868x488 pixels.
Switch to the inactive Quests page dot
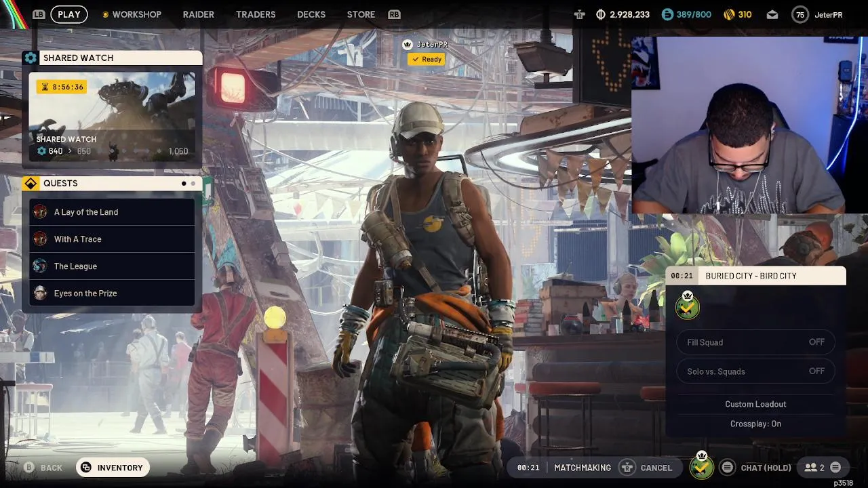(193, 184)
